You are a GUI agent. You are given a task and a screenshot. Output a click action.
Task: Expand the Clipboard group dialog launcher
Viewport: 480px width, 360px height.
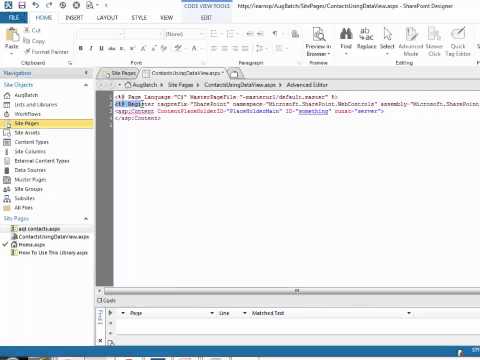[70, 63]
